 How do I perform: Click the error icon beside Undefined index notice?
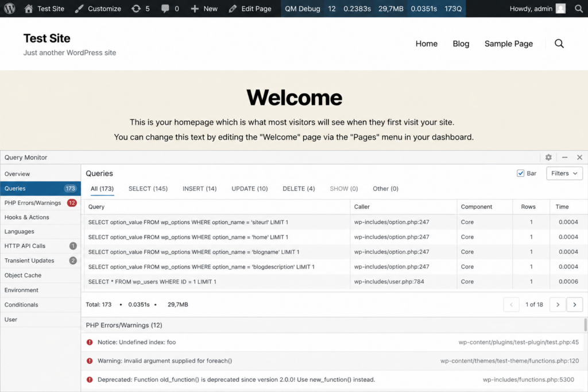click(90, 342)
